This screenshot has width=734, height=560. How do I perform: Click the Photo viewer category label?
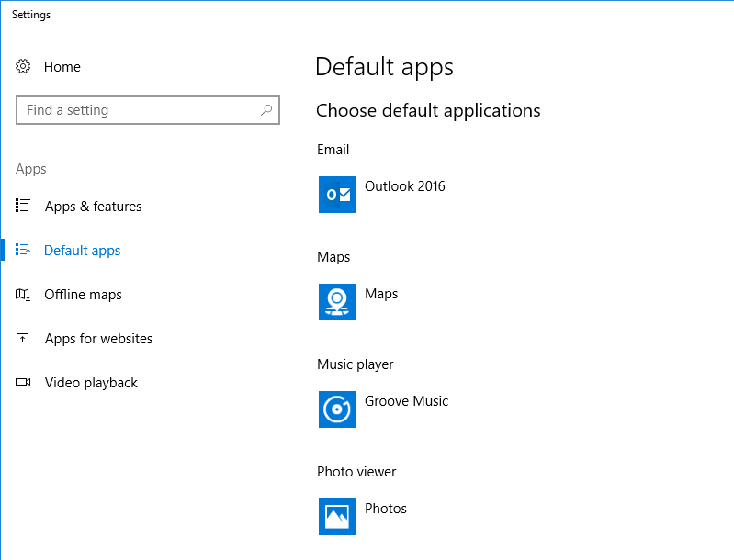(356, 472)
